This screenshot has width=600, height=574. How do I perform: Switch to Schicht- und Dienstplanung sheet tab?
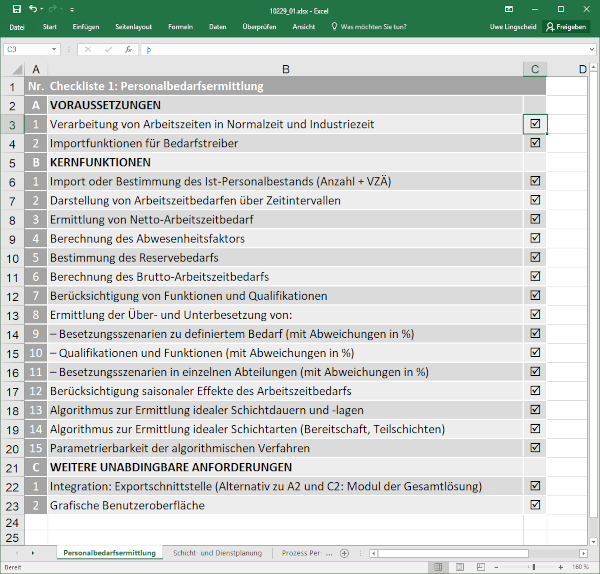(x=217, y=553)
